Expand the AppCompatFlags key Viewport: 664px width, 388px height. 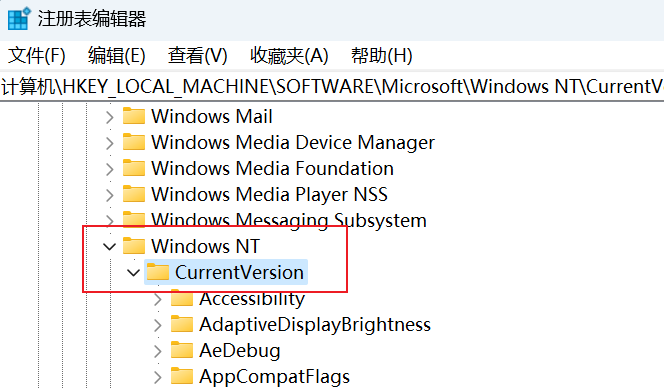pos(158,377)
